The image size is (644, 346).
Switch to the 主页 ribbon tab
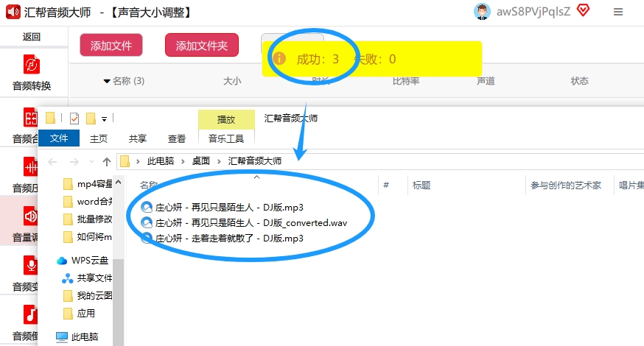pos(99,138)
